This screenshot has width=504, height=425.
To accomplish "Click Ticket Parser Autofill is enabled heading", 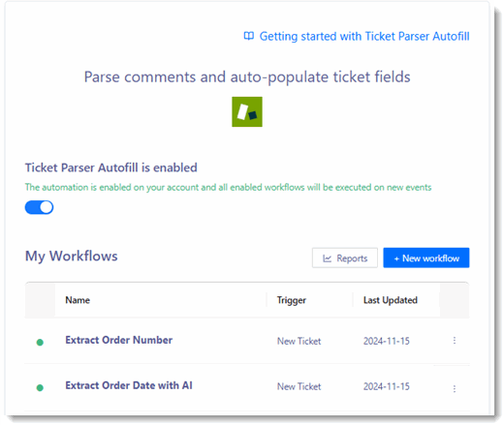I will (111, 167).
